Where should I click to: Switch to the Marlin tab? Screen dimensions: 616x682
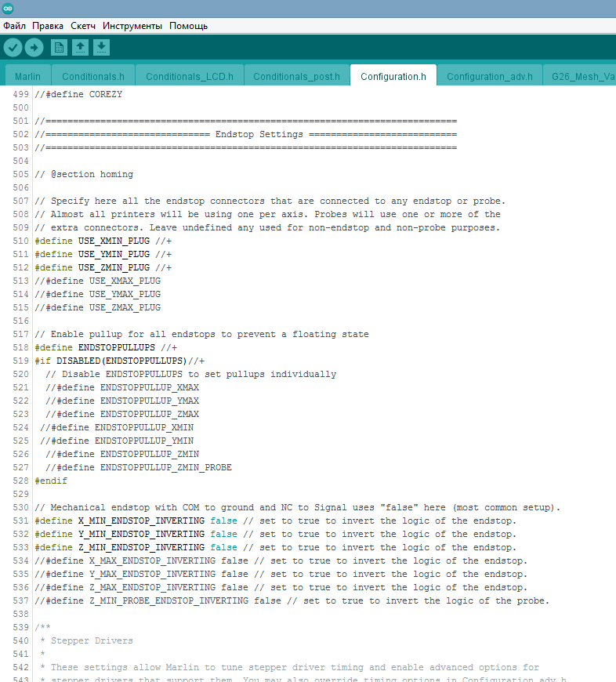[x=28, y=77]
